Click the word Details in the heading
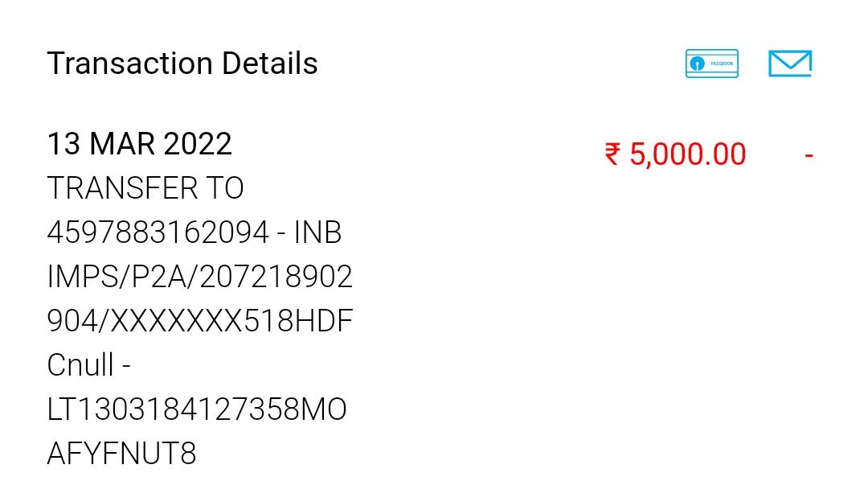The width and height of the screenshot is (868, 481). click(x=269, y=64)
